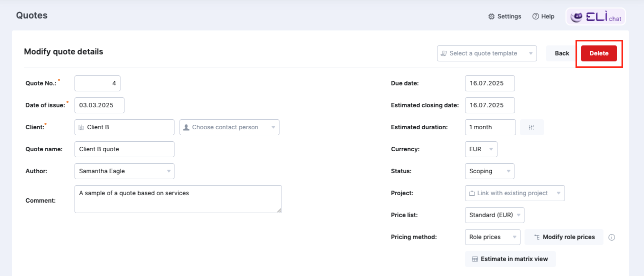Image resolution: width=644 pixels, height=276 pixels.
Task: Click the Settings gear icon
Action: (x=491, y=16)
